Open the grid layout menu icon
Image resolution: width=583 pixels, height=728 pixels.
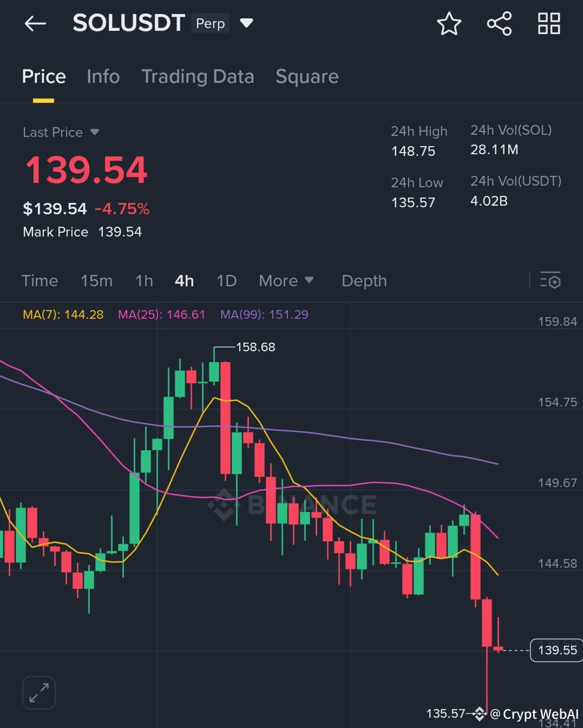click(x=549, y=24)
